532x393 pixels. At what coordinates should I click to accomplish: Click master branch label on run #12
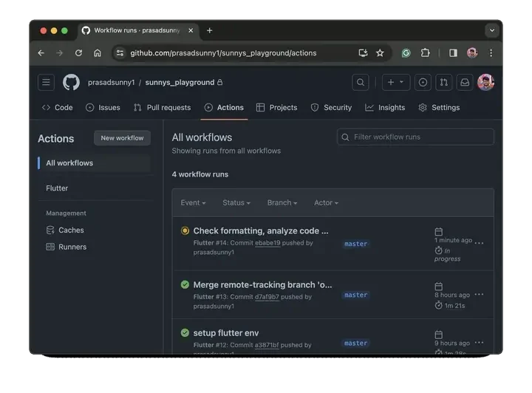point(355,344)
